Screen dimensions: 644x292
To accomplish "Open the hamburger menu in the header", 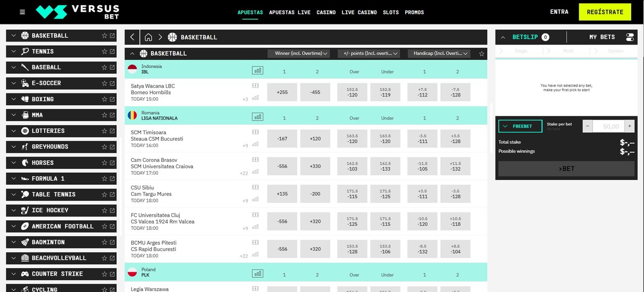I will (22, 12).
